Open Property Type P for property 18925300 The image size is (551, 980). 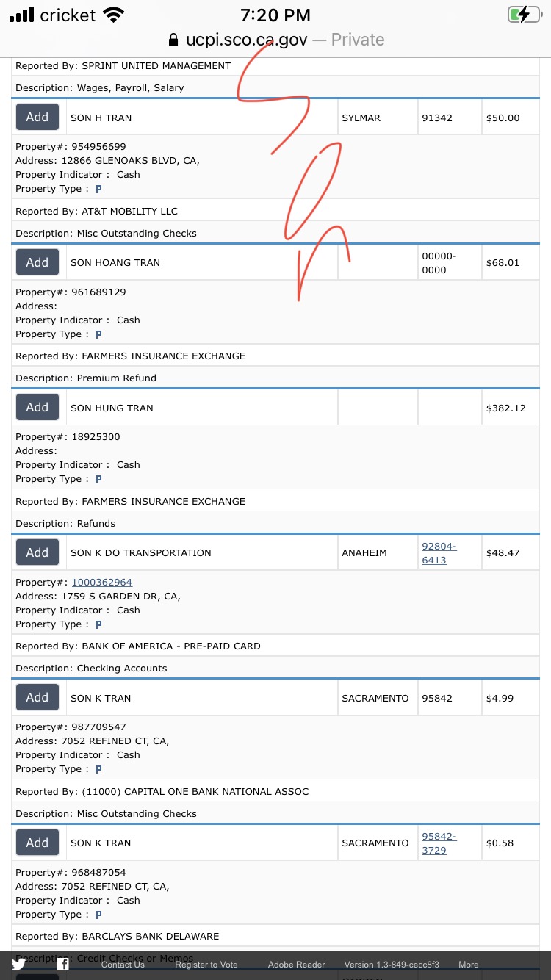tap(98, 479)
